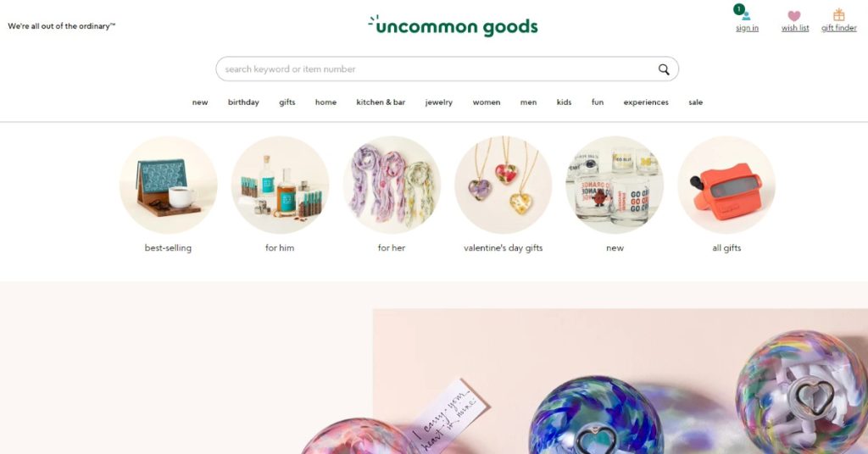
Task: Click the best-selling text link
Action: pos(169,247)
